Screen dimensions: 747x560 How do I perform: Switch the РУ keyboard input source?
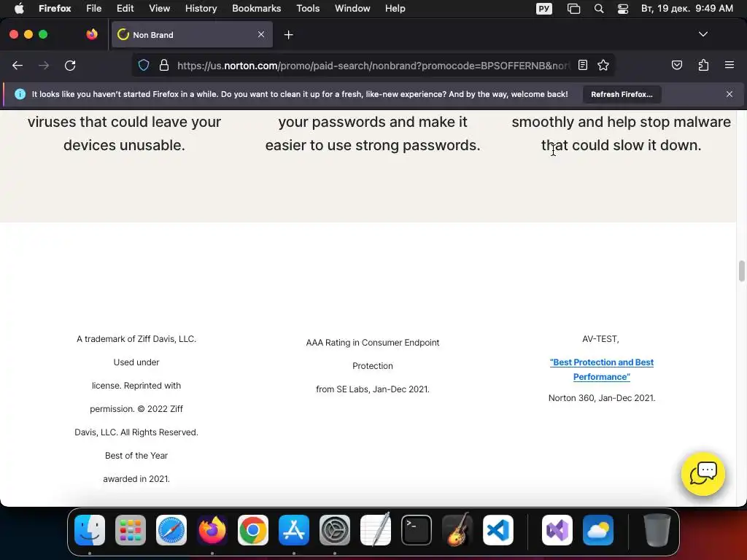(544, 9)
